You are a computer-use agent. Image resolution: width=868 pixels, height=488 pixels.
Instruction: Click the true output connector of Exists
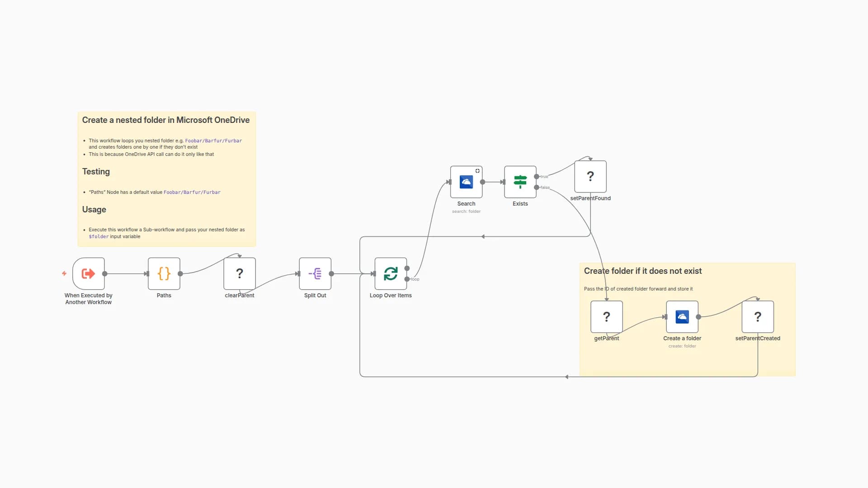click(x=537, y=177)
